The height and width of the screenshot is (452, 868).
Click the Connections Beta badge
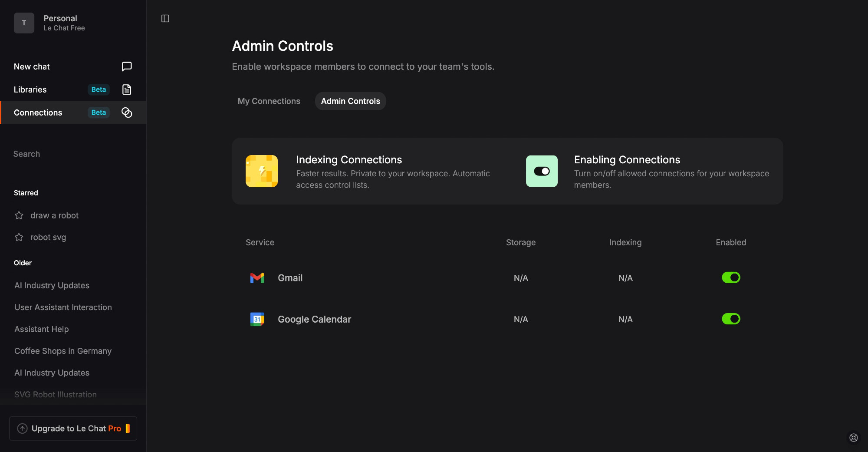coord(99,112)
